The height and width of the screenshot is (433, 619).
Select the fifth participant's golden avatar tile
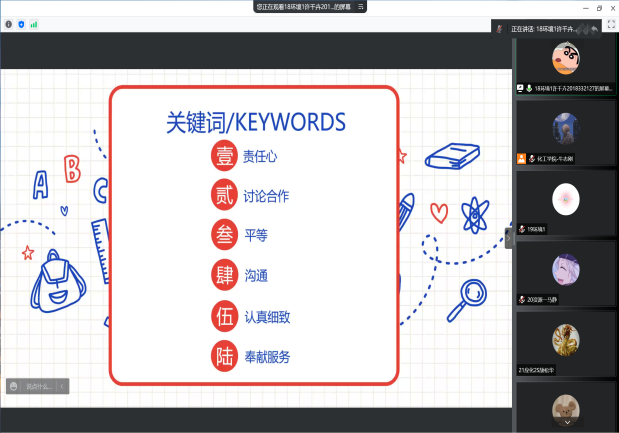click(566, 341)
